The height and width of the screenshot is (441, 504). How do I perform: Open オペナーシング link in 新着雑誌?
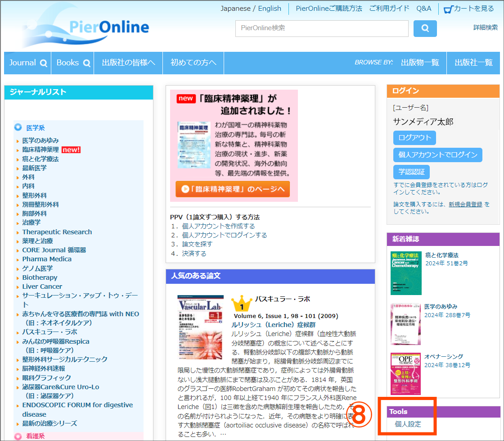[x=444, y=356]
